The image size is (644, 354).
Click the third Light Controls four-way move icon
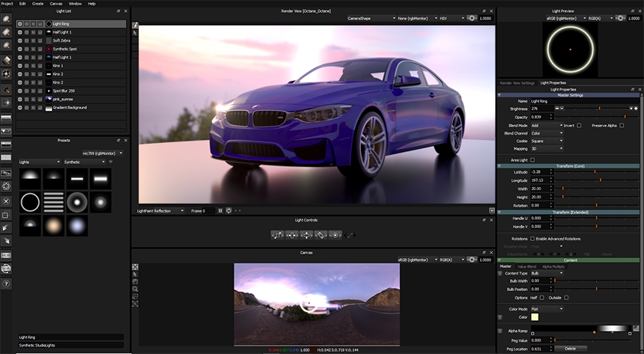pyautogui.click(x=306, y=235)
